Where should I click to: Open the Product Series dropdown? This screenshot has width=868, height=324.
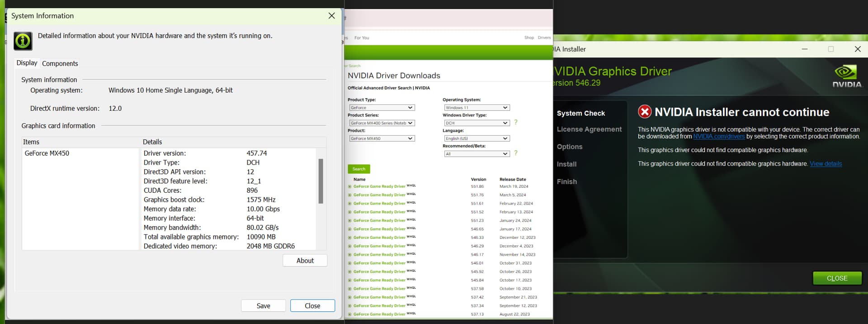click(382, 123)
